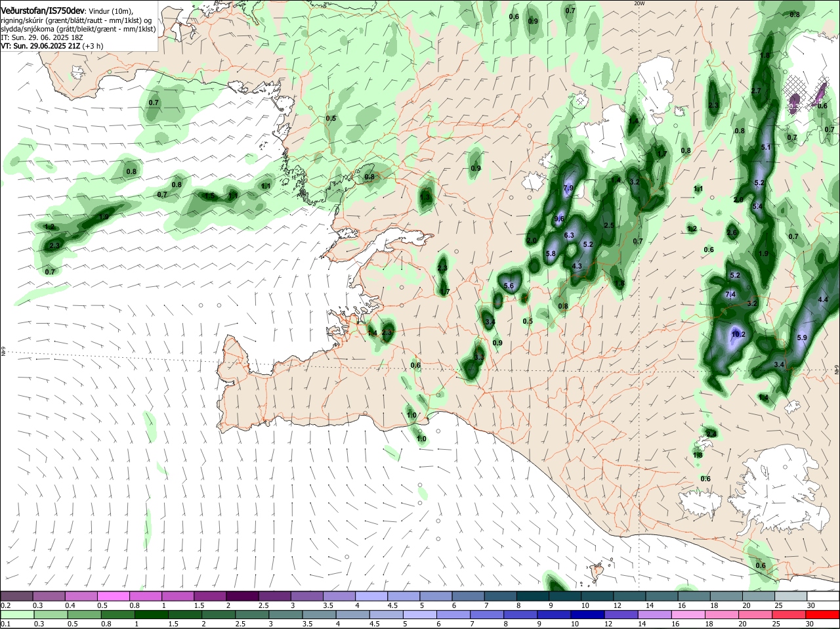
Task: Pick the dark purple 2 snow legend swatch
Action: 242,595
